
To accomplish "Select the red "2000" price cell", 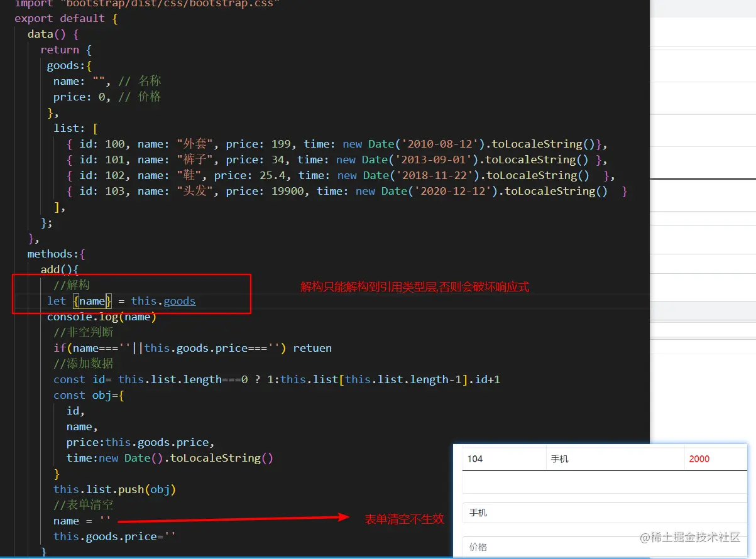I will tap(699, 459).
